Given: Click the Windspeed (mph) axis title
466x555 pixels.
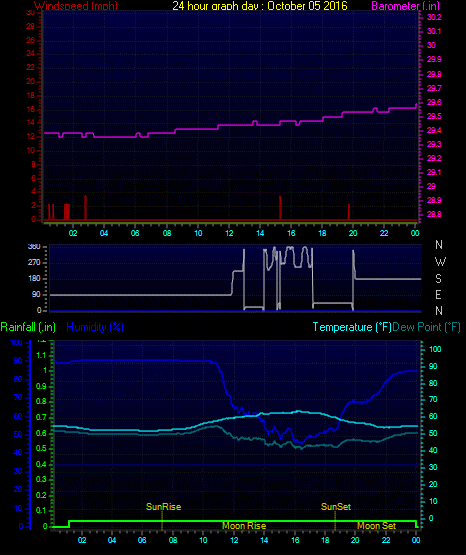Looking at the screenshot, I should click(76, 6).
